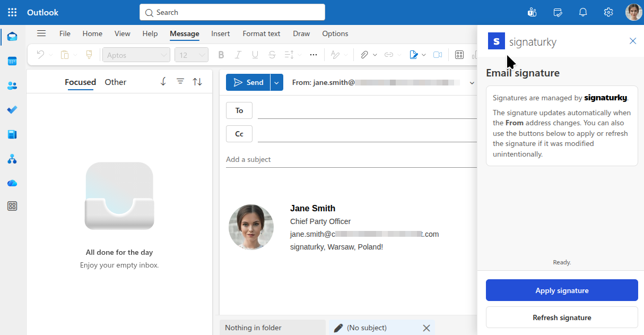This screenshot has height=335, width=644.
Task: Toggle the navigation pane hamburger
Action: coord(41,33)
